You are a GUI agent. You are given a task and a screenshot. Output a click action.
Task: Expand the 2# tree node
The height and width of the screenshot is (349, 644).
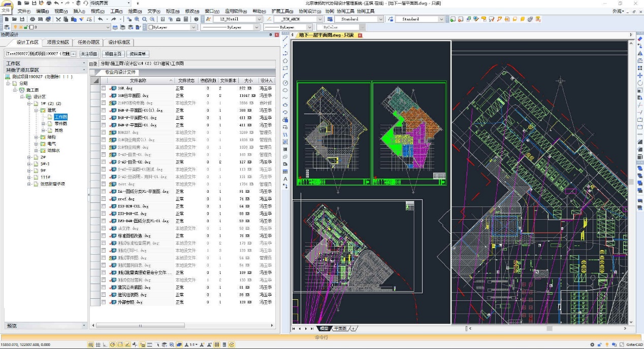(29, 157)
